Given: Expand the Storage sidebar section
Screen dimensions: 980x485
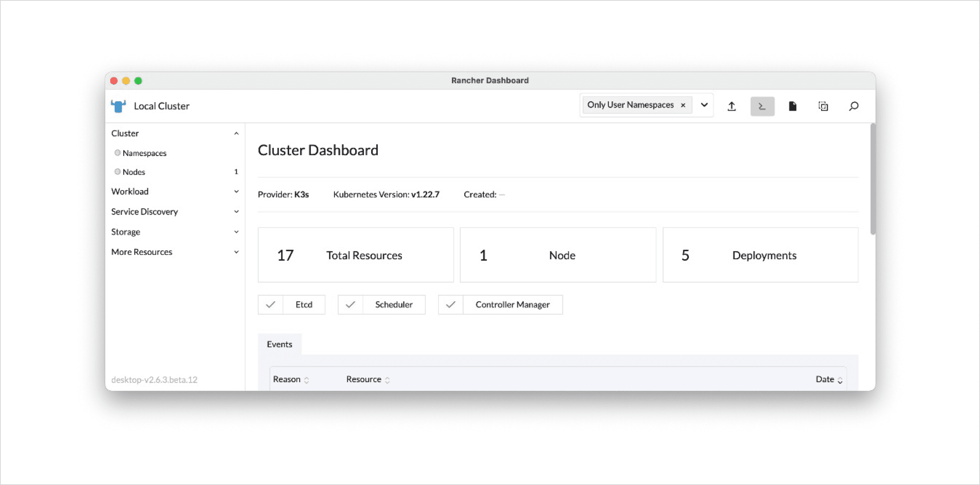Looking at the screenshot, I should [x=236, y=232].
